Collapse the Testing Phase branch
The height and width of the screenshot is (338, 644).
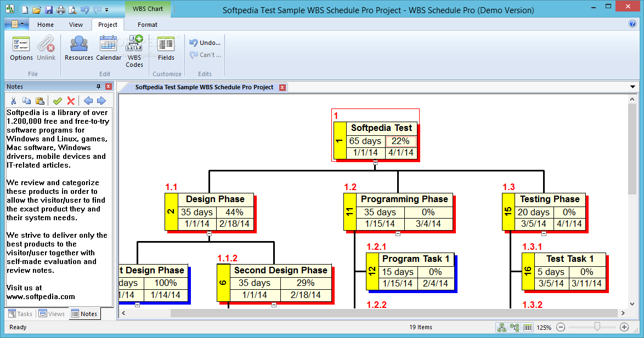tap(544, 234)
